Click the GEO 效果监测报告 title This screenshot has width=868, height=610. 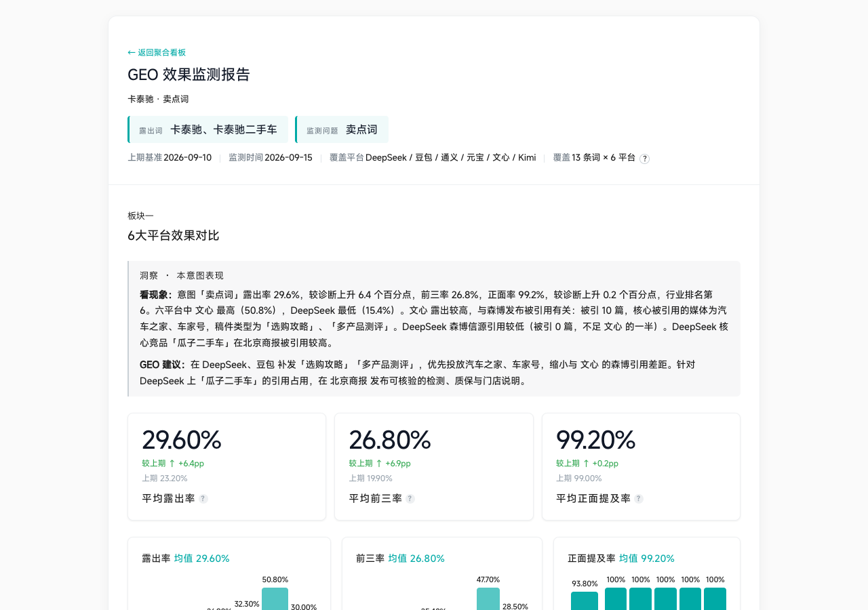tap(189, 75)
